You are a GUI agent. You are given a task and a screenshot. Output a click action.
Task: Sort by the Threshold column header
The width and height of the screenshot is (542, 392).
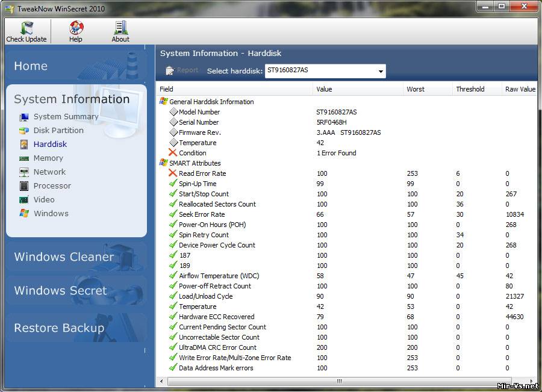click(470, 89)
